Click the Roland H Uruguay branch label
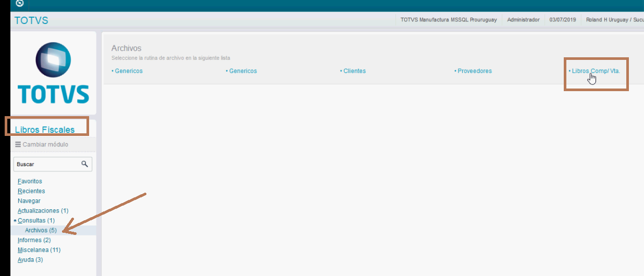The image size is (644, 276). coord(615,20)
